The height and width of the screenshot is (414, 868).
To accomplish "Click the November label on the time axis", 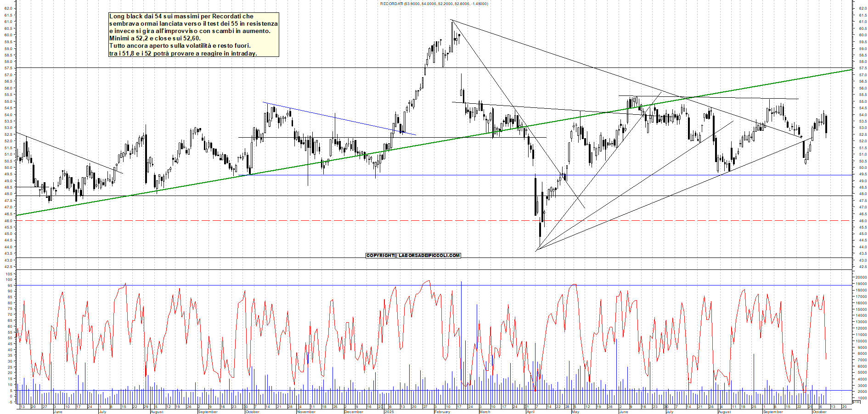I will point(306,412).
